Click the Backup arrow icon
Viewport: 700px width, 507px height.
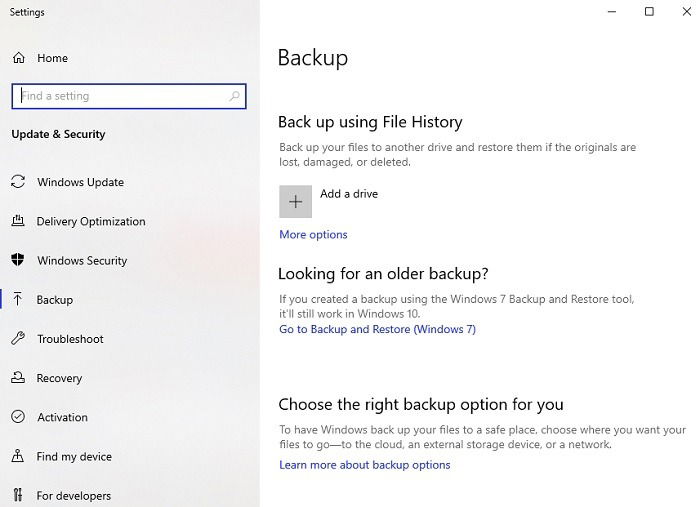(18, 299)
